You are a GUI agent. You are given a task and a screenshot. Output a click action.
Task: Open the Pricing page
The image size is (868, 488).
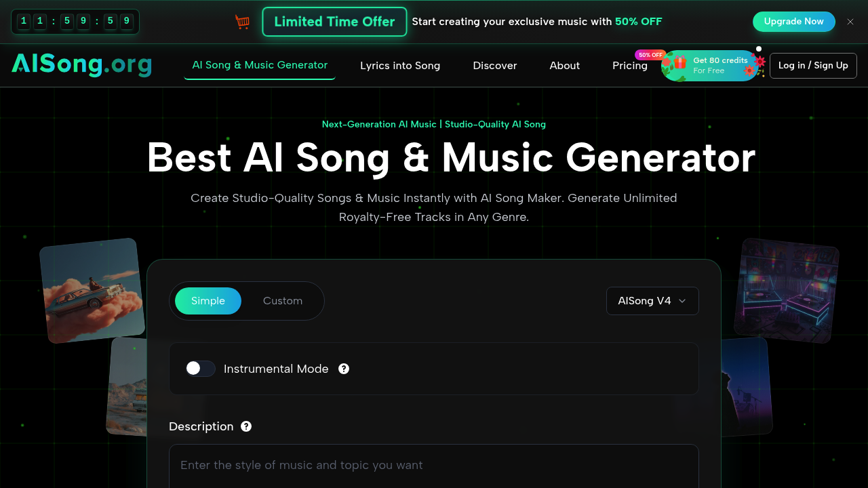[x=629, y=65]
